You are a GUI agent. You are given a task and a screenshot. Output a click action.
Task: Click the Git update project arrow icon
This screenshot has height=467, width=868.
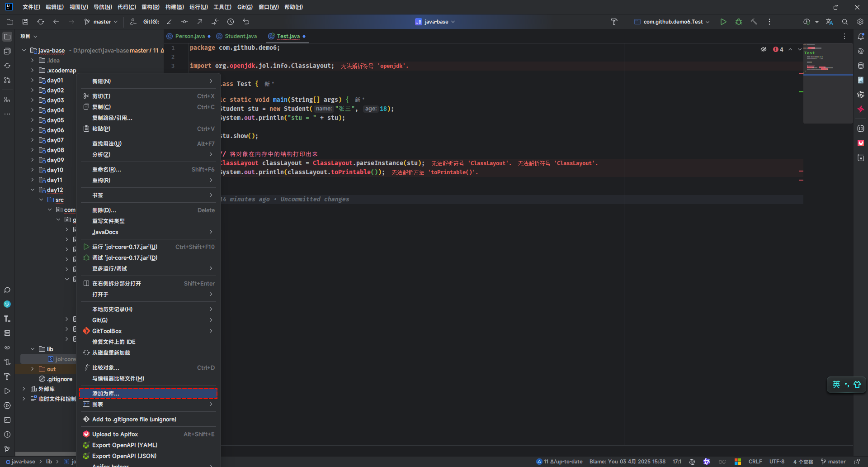tap(169, 22)
